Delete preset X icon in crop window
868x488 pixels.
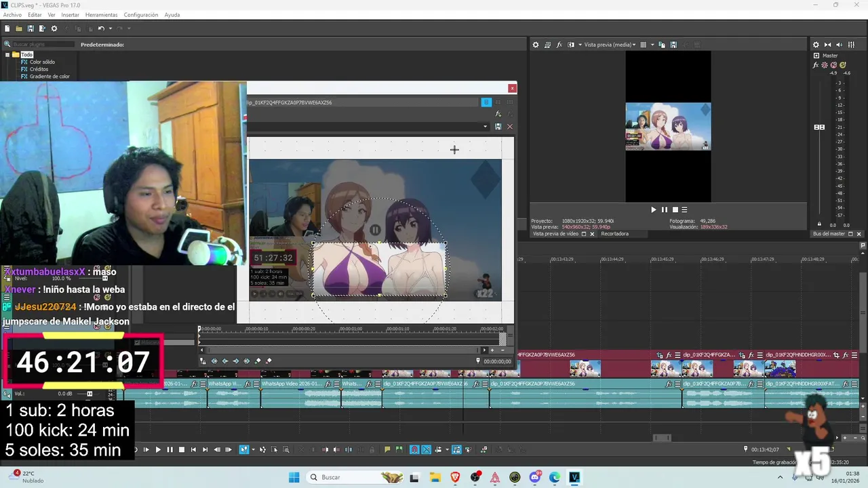click(x=510, y=127)
